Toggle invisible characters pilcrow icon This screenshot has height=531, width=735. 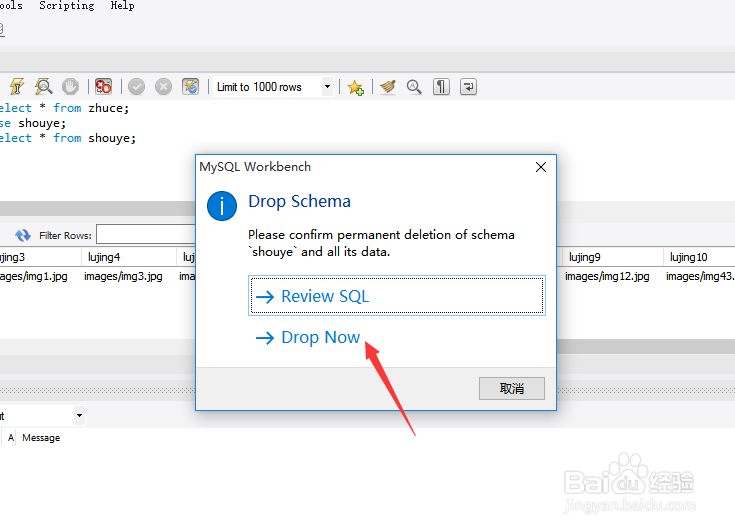(x=441, y=87)
